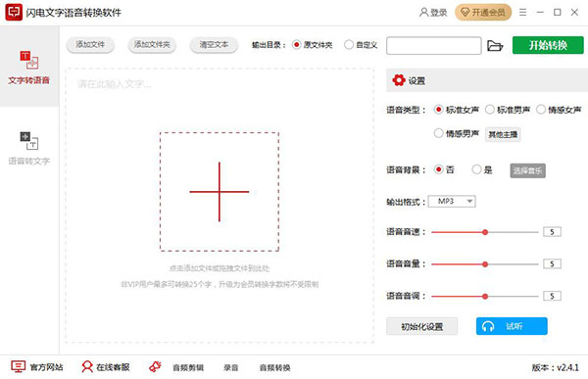588x379 pixels.
Task: Click the 语音语速 value box
Action: 552,232
